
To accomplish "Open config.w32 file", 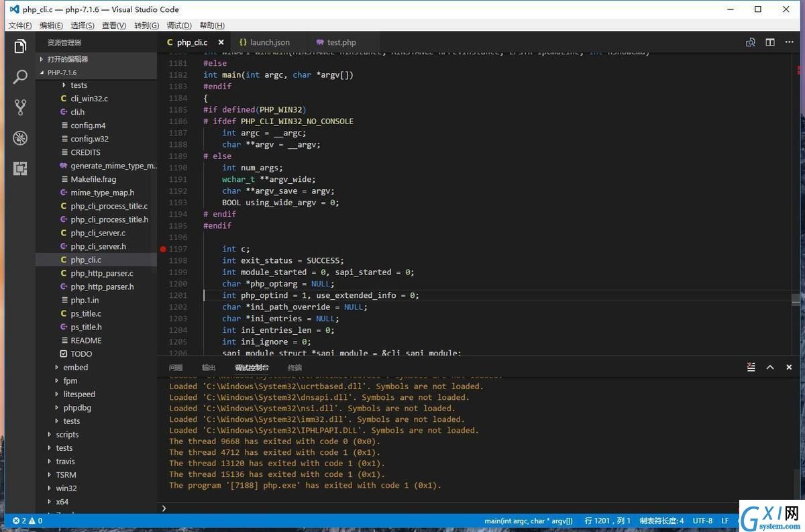I will 96,139.
